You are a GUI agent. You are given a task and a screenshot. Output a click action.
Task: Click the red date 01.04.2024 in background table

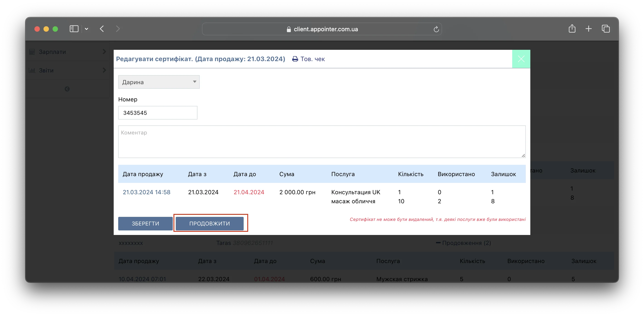point(269,279)
